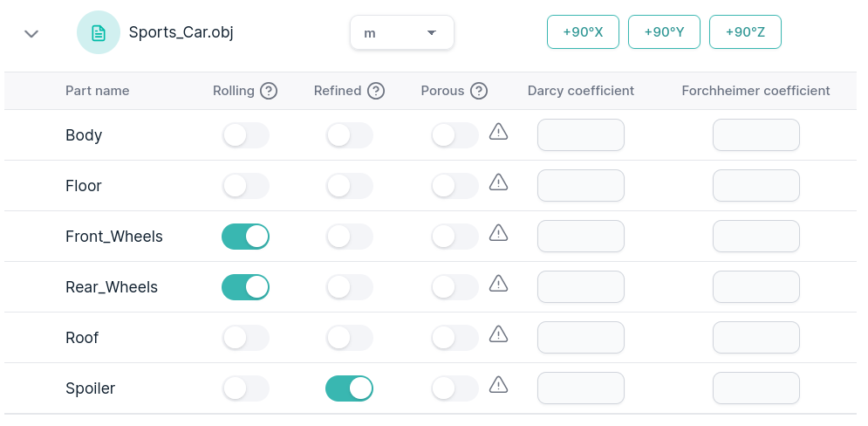Collapse the Sports_Car.obj section chevron
The width and height of the screenshot is (868, 426).
click(31, 33)
